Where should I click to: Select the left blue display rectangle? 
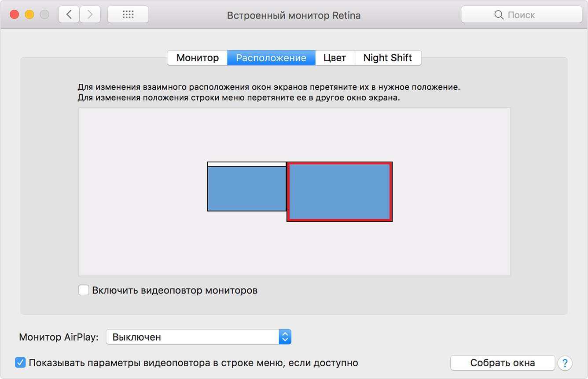tap(246, 189)
